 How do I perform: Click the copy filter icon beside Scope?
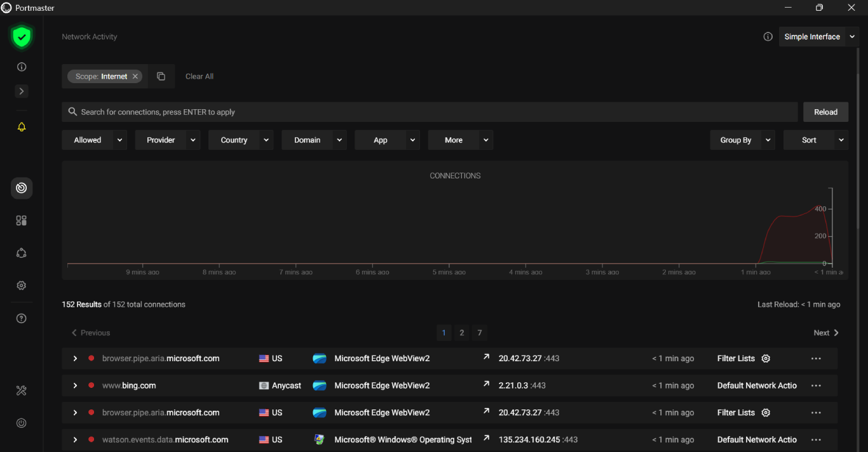pyautogui.click(x=161, y=76)
